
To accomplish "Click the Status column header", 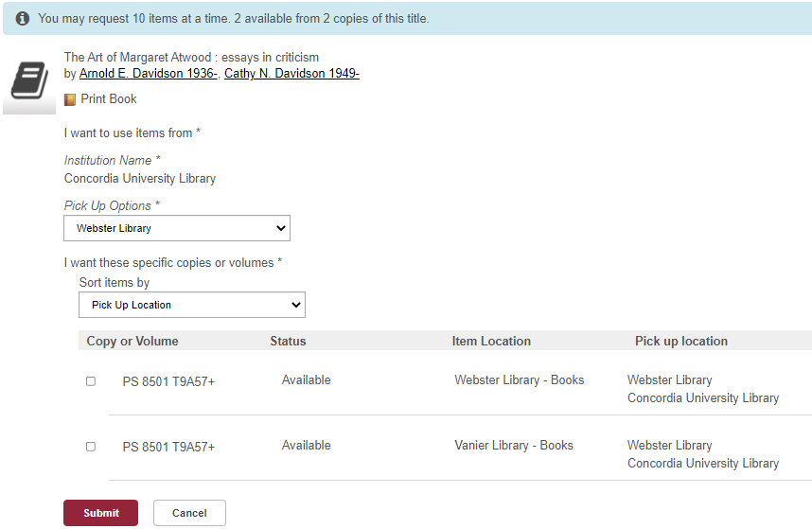I will [x=288, y=341].
